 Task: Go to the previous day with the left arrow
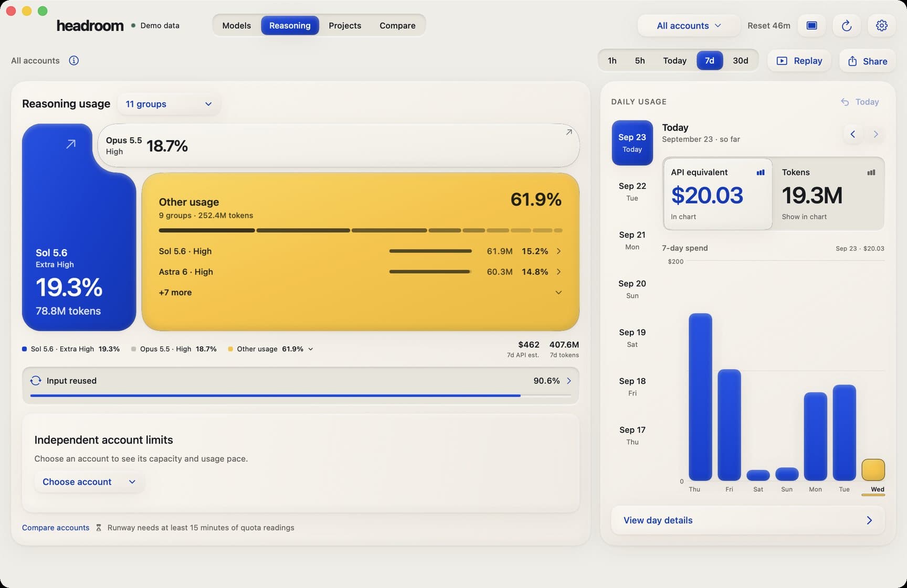852,134
